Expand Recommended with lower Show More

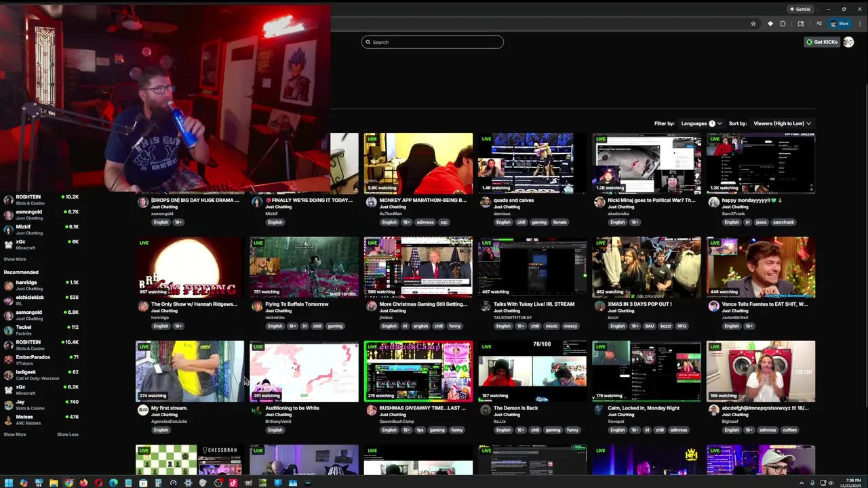tap(15, 434)
